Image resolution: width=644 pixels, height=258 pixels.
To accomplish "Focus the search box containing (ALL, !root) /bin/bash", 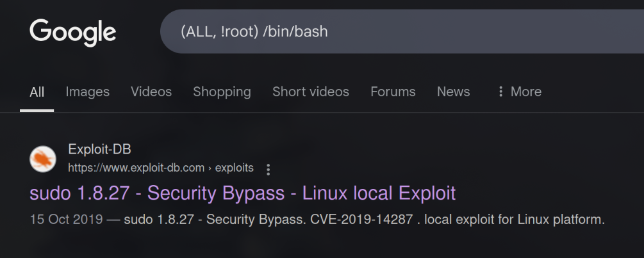I will [397, 31].
